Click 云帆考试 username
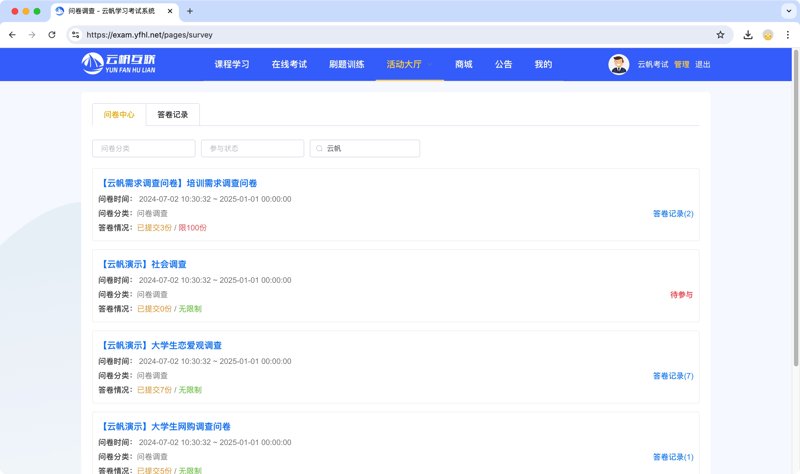Screen dimensions: 800x474 point(653,64)
